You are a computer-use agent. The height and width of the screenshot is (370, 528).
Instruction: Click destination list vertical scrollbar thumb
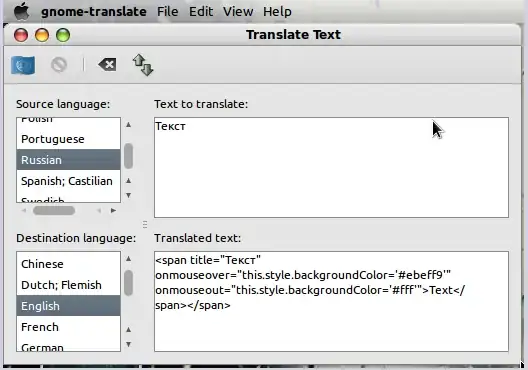pyautogui.click(x=128, y=283)
